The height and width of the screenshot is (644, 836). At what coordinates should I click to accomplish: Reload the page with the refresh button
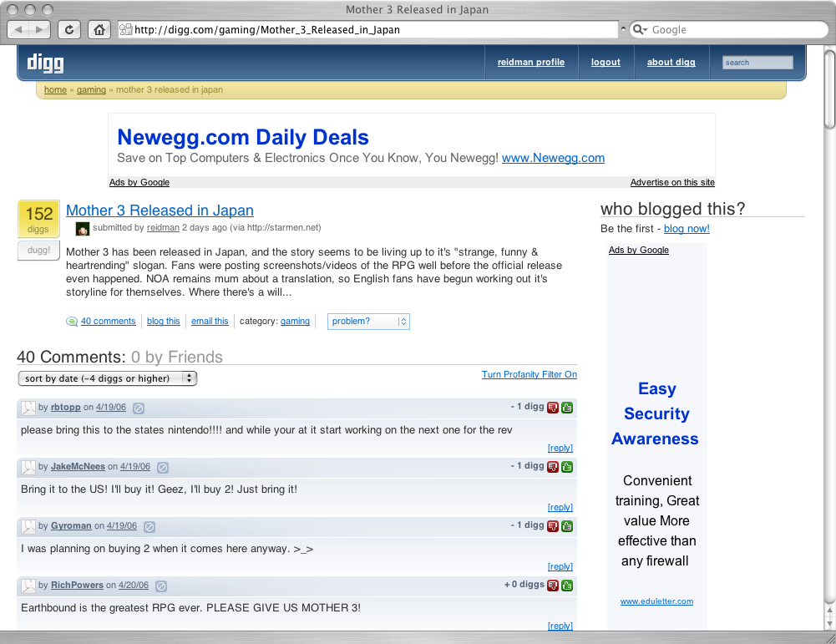click(69, 30)
